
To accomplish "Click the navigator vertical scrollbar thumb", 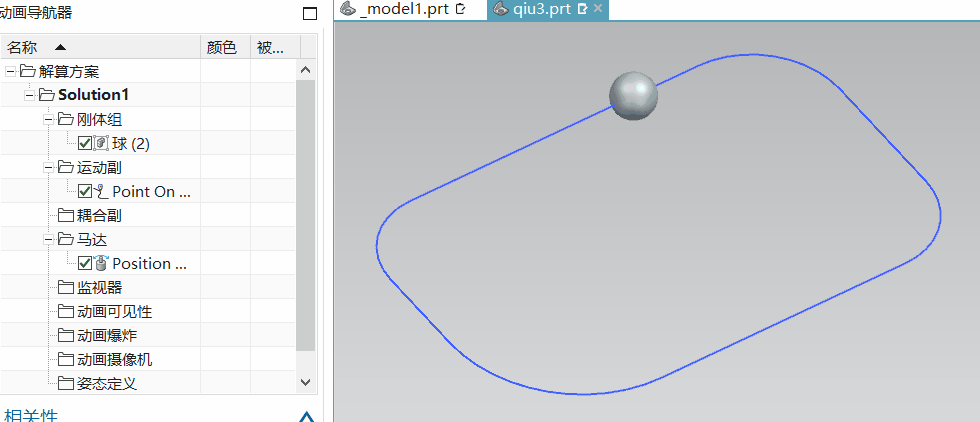I will pyautogui.click(x=306, y=216).
